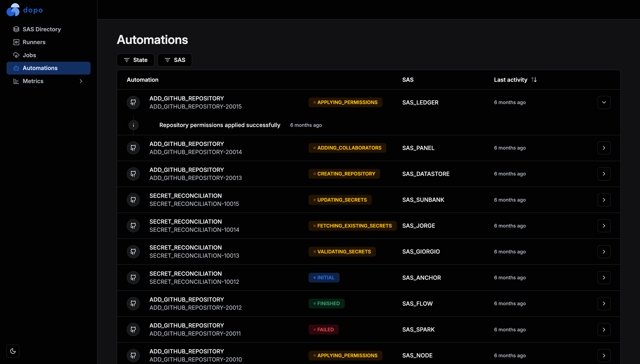Open the SAS filter
Image resolution: width=640 pixels, height=364 pixels.
(175, 60)
